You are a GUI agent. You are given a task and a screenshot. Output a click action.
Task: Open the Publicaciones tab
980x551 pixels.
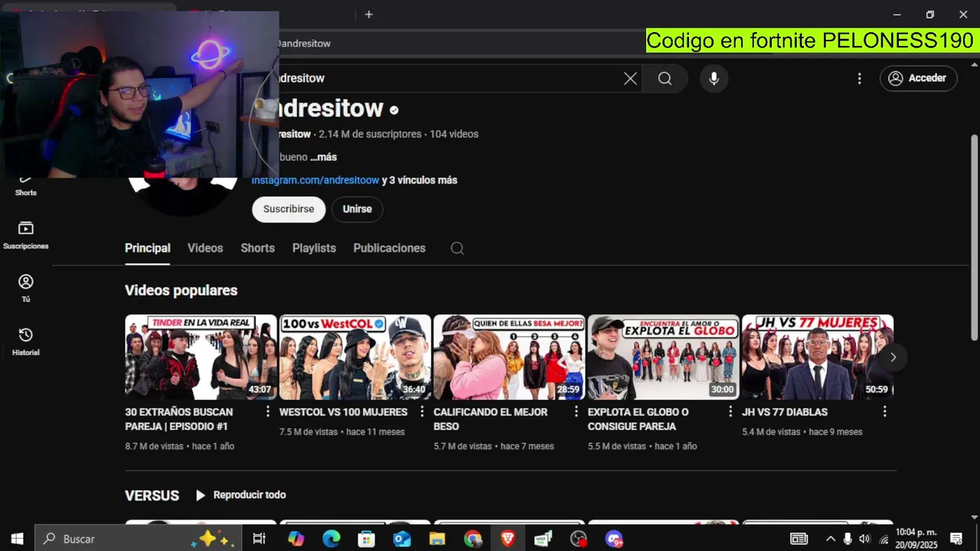389,248
